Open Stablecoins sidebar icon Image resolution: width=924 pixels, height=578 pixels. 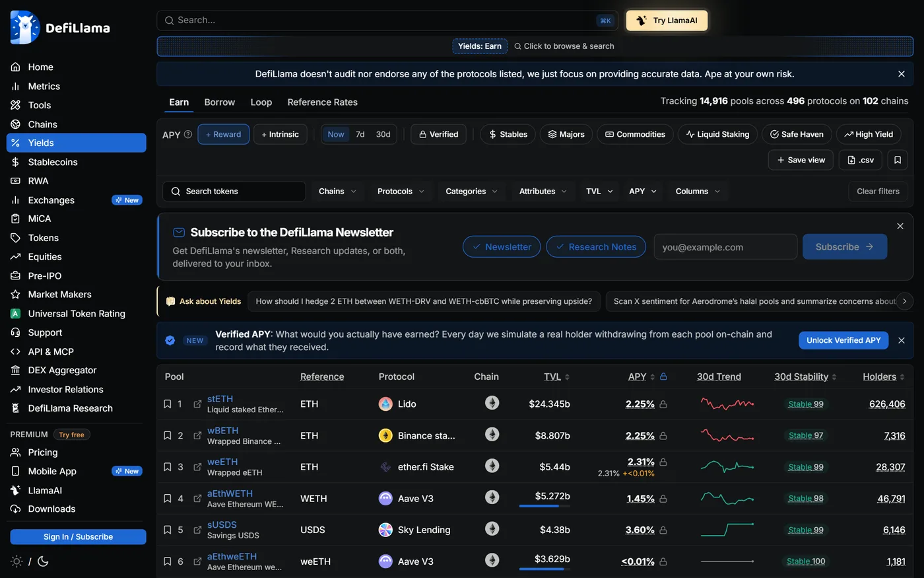pos(16,162)
